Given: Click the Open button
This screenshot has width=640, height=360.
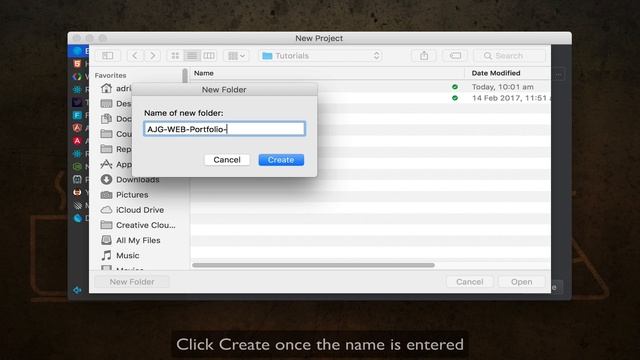Looking at the screenshot, I should click(x=521, y=282).
